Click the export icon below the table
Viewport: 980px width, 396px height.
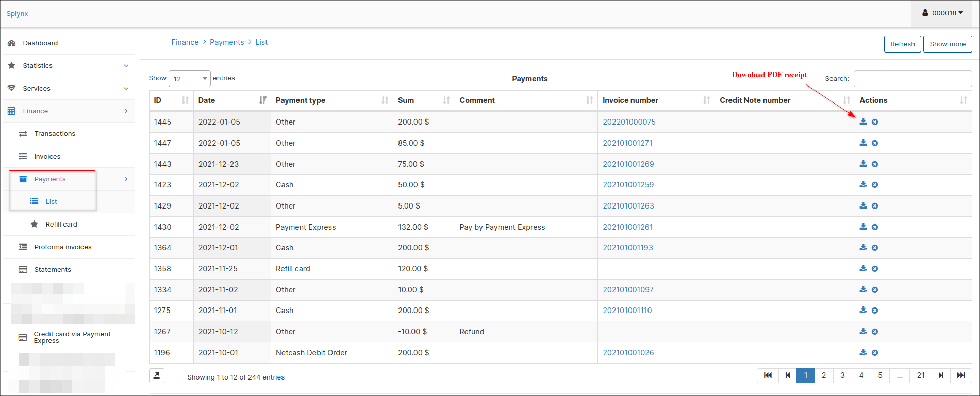pyautogui.click(x=157, y=376)
